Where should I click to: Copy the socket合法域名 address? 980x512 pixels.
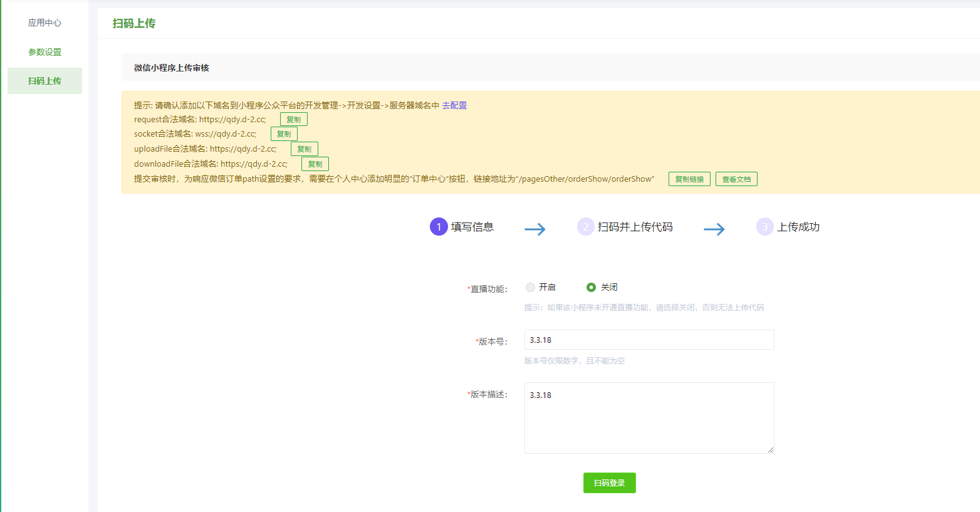284,134
